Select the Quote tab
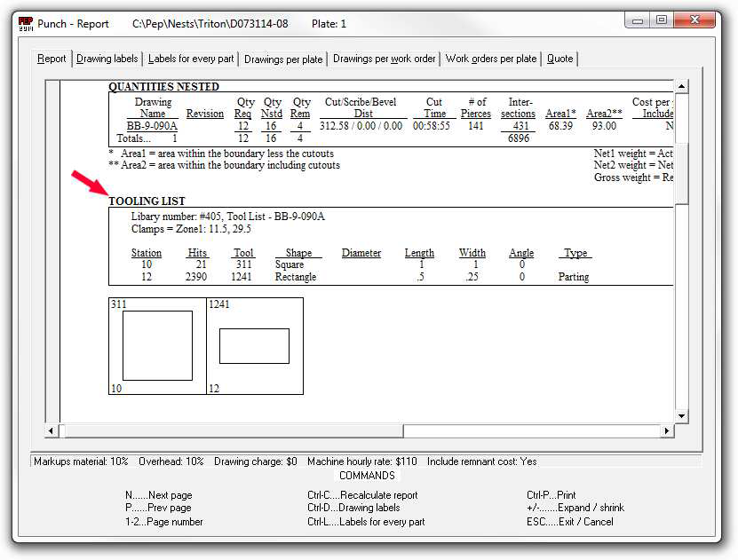 click(559, 59)
